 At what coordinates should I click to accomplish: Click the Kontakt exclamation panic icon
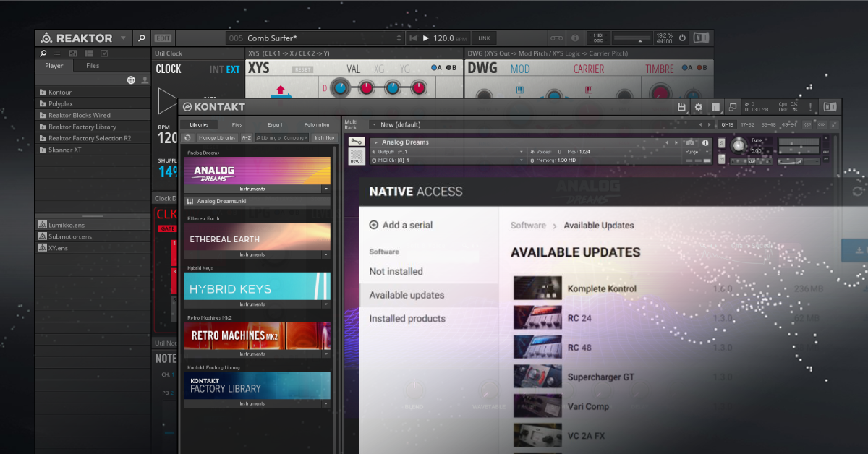click(x=811, y=107)
